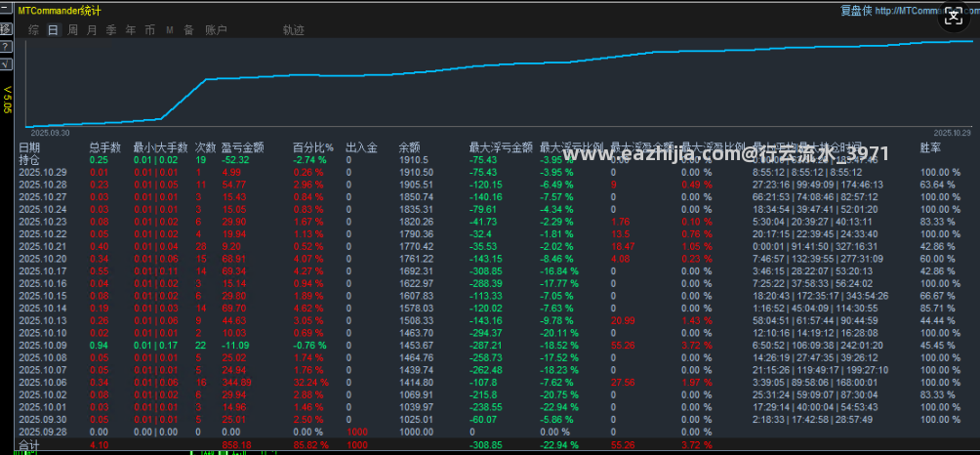Screen dimensions: 980x455
Task: Click the 最大浮亏金额 column header
Action: [501, 148]
